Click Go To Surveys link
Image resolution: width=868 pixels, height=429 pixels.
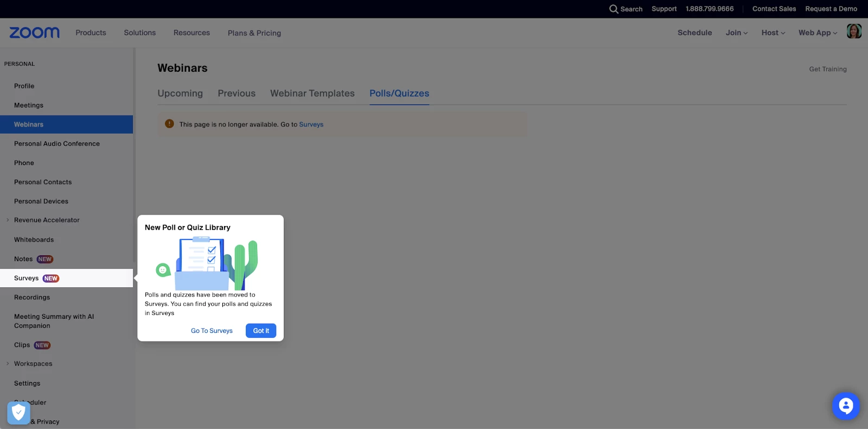[212, 331]
